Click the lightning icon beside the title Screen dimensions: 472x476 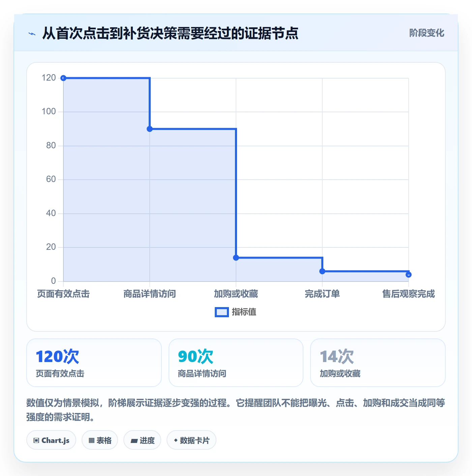point(32,34)
